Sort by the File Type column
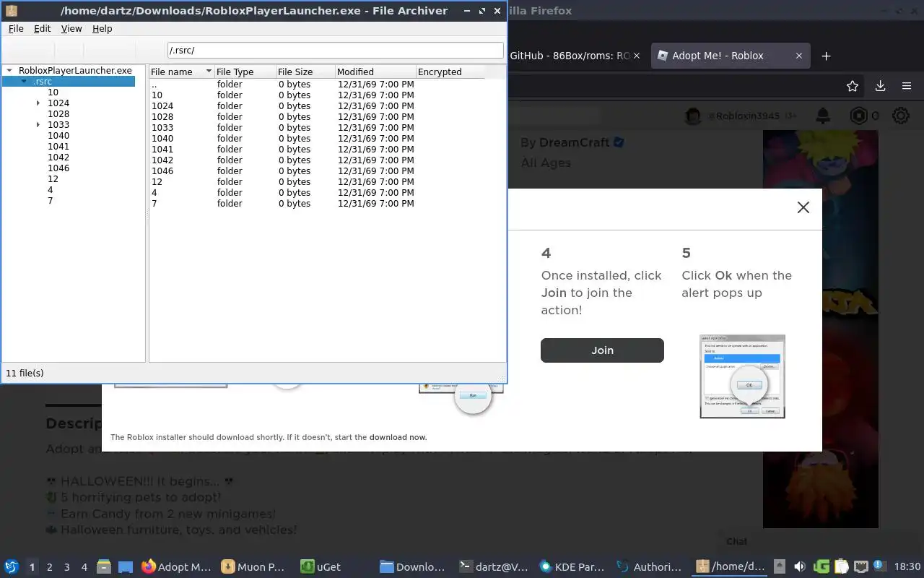Image resolution: width=924 pixels, height=578 pixels. coord(245,72)
